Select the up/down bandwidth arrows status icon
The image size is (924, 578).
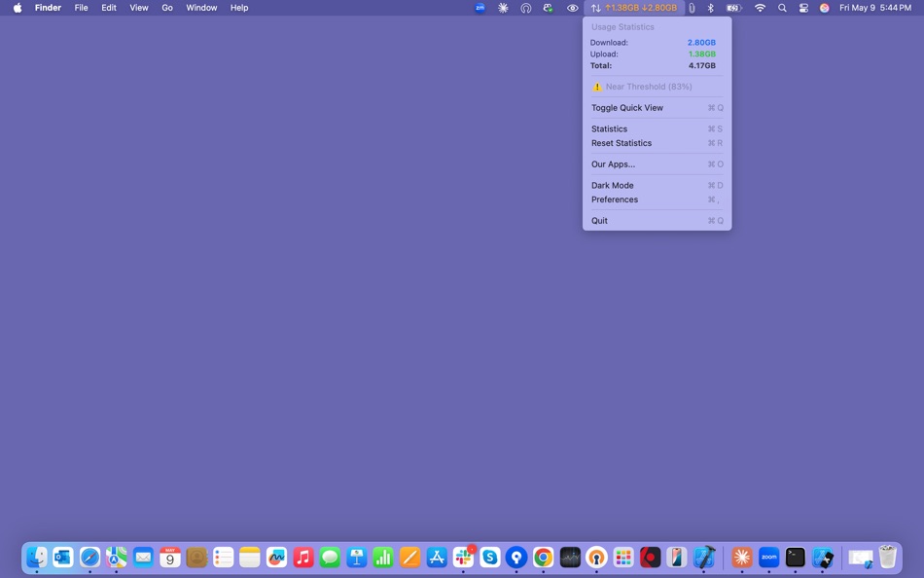596,8
